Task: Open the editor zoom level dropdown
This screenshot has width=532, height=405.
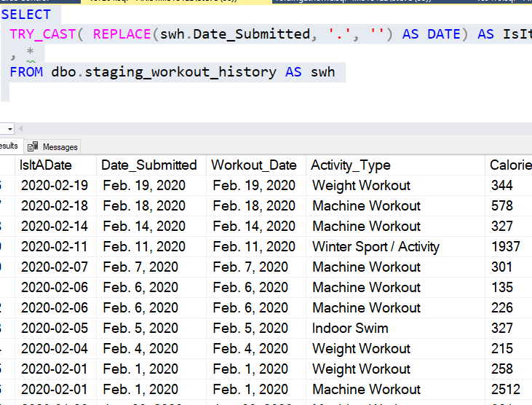Action: 10,129
